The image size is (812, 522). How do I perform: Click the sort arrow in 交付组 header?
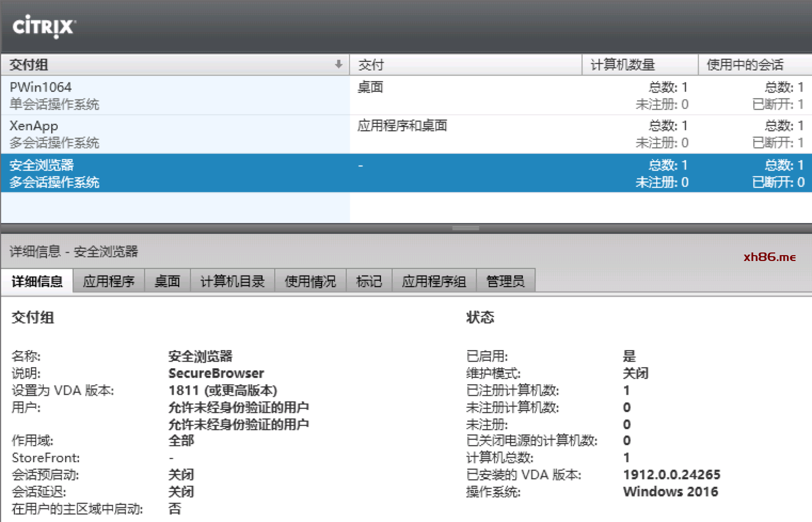point(338,65)
